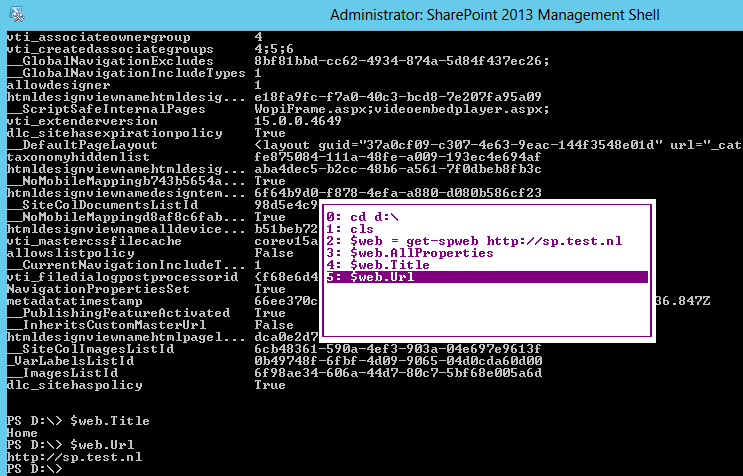The image size is (743, 476).
Task: Click the '__CurrentNavigationIncludeT...' property name
Action: coord(126,265)
